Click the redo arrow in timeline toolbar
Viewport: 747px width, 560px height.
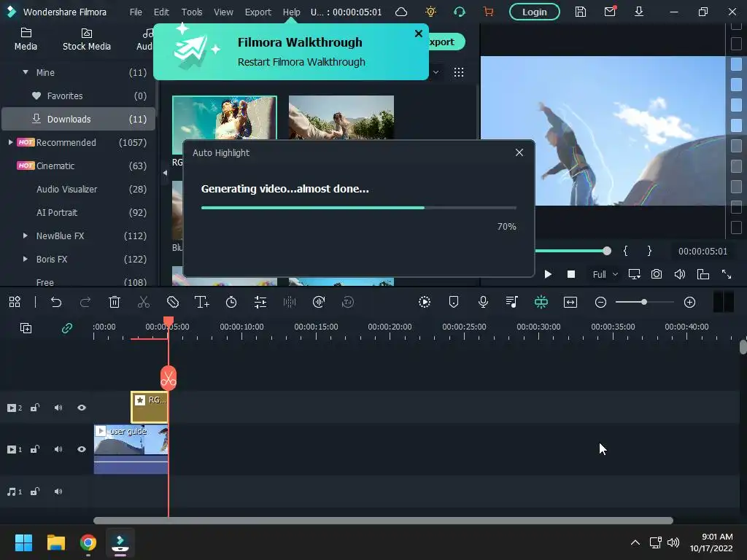tap(85, 302)
